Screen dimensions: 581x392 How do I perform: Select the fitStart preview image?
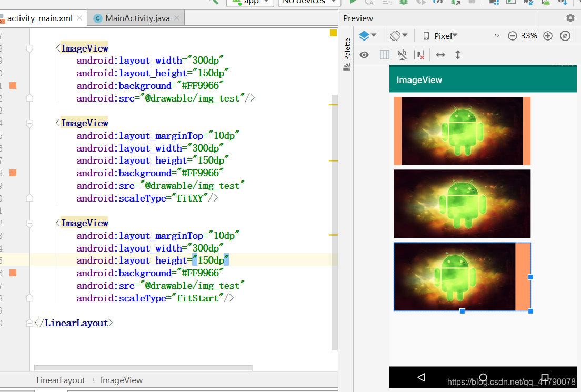pos(462,277)
